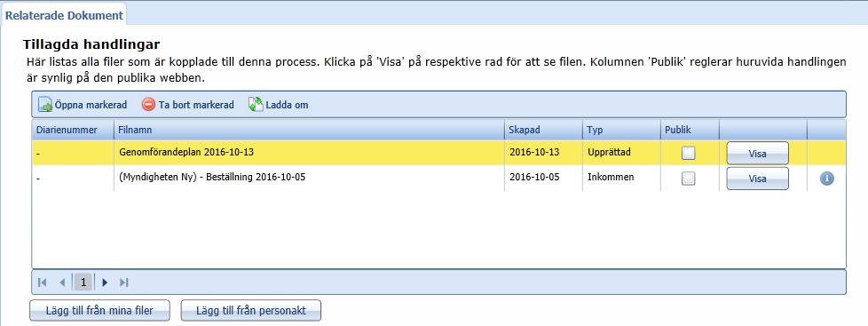Click Visa button for Genomförandeplan 2016-10-13
The image size is (868, 326).
click(x=757, y=154)
